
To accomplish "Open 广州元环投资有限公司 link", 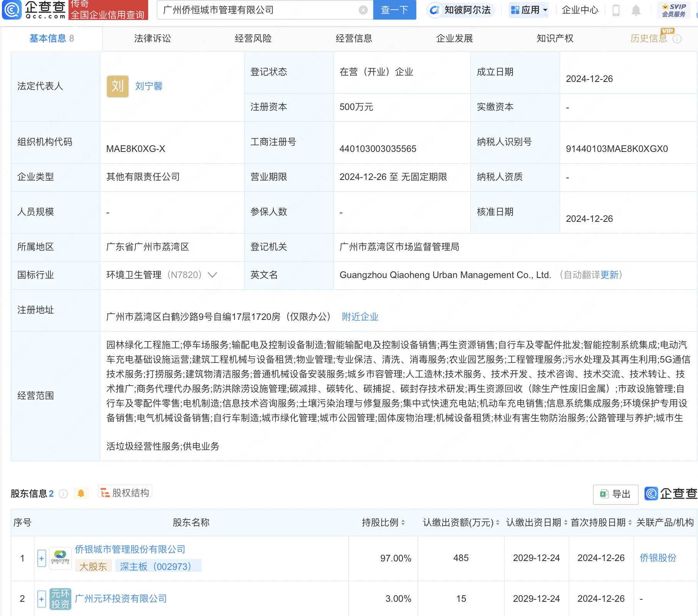I will 121,599.
